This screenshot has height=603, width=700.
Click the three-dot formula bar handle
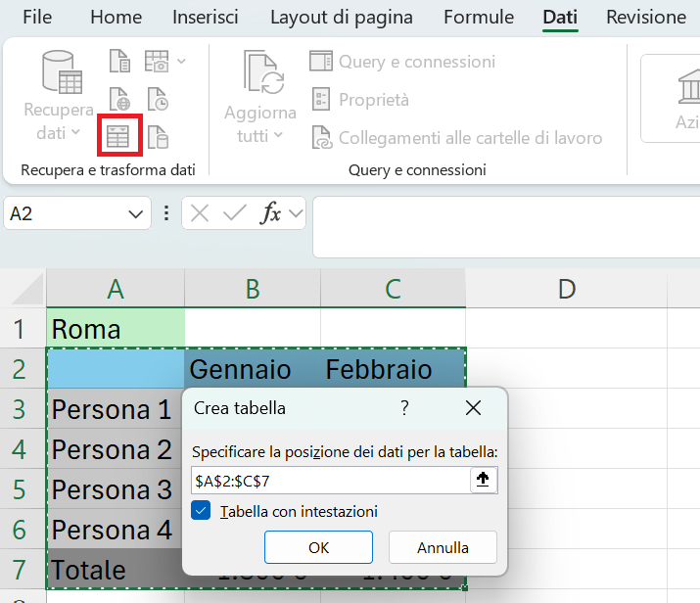point(166,212)
